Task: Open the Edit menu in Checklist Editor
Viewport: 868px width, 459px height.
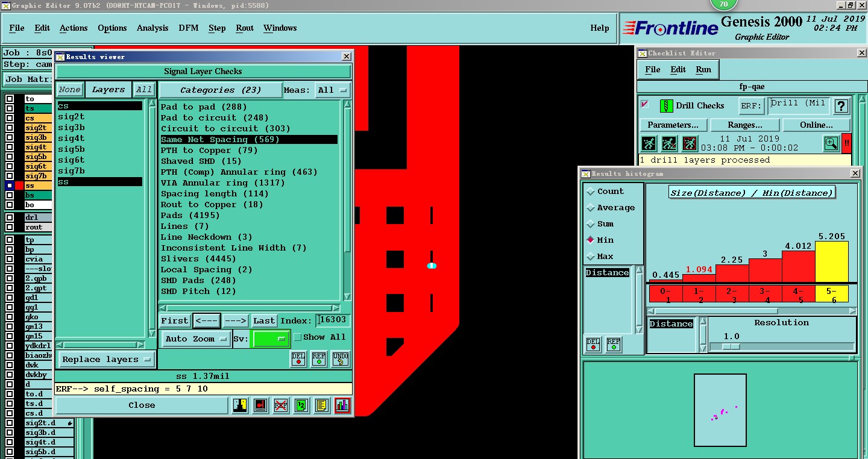Action: [x=678, y=70]
